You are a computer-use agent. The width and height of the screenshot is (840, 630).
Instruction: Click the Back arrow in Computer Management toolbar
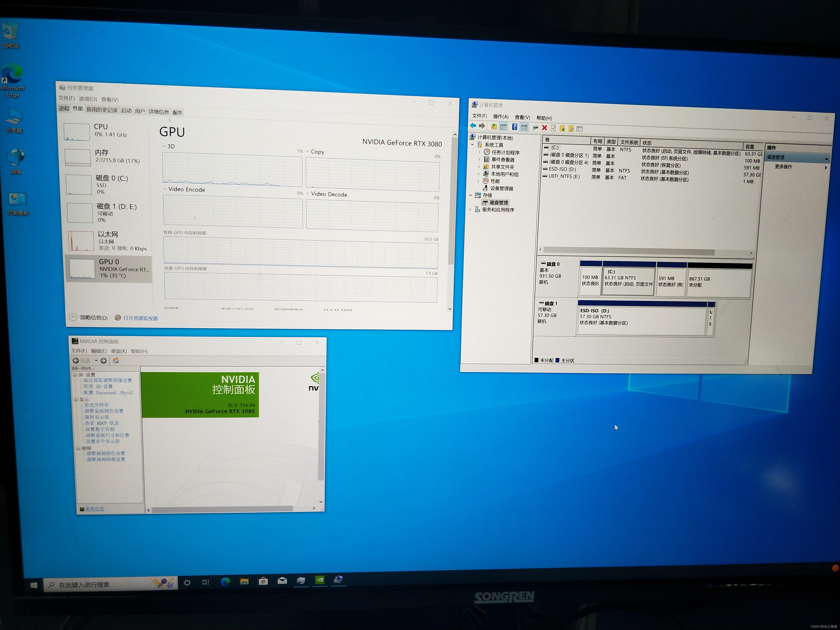tap(473, 126)
